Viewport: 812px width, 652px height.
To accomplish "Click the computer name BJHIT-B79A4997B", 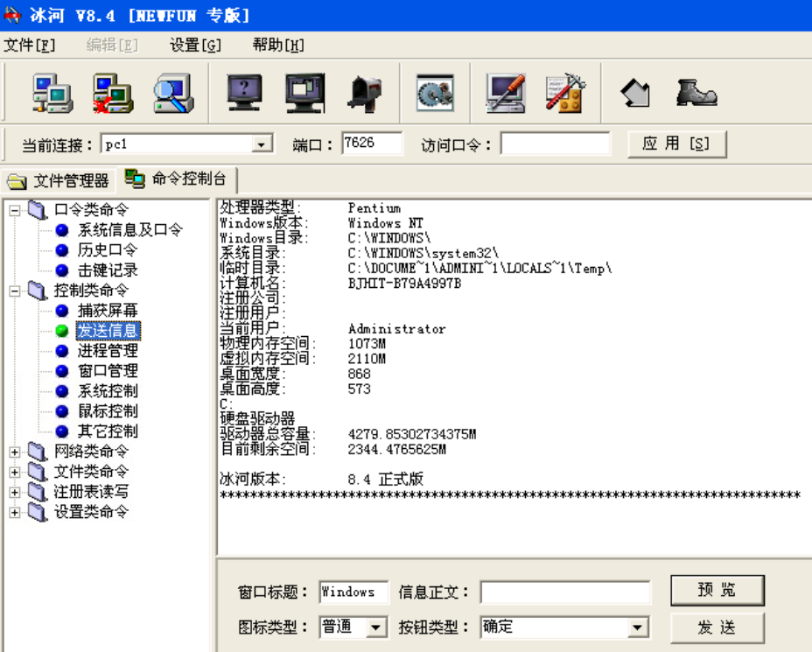I will pyautogui.click(x=404, y=284).
